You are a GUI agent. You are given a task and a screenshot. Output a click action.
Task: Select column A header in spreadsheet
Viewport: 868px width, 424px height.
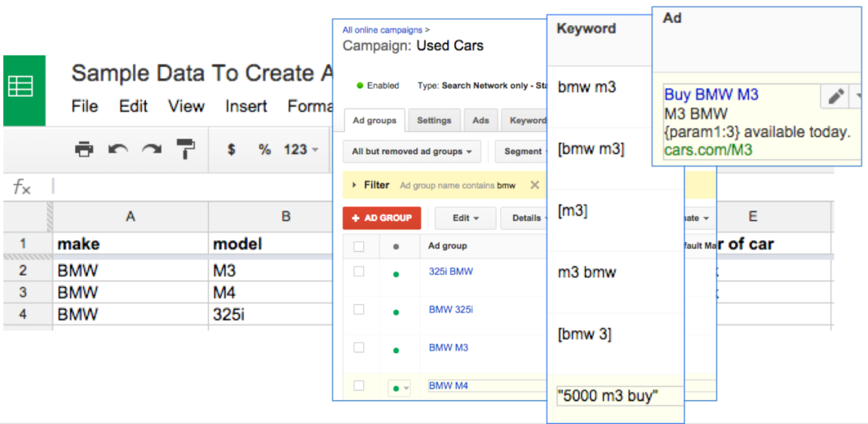tap(131, 217)
